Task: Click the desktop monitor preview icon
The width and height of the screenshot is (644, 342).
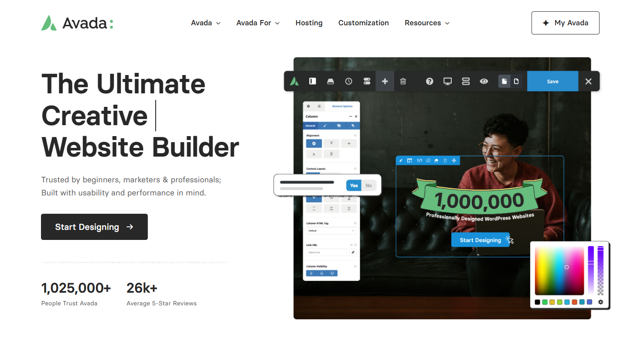Action: tap(447, 81)
